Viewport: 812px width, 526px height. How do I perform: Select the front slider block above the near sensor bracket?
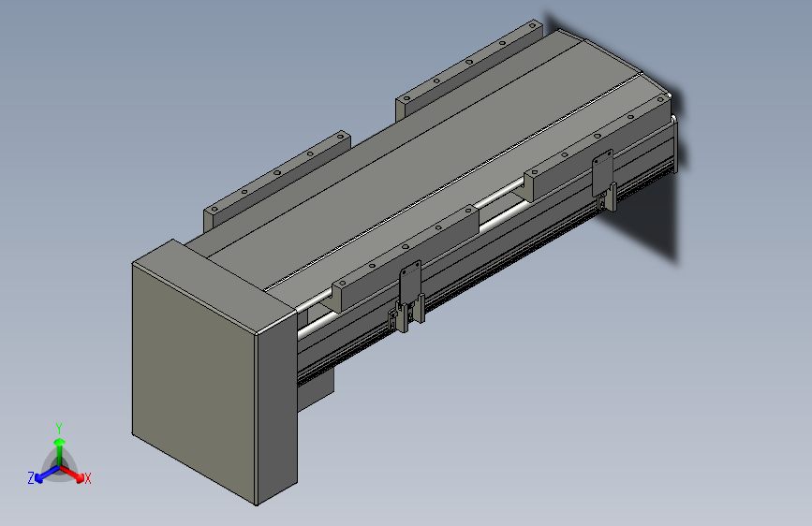click(406, 257)
